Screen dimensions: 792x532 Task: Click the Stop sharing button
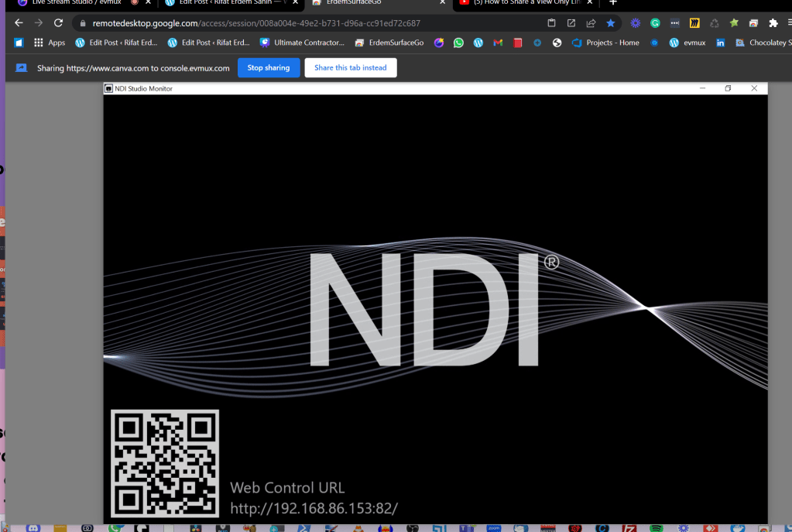click(x=269, y=67)
